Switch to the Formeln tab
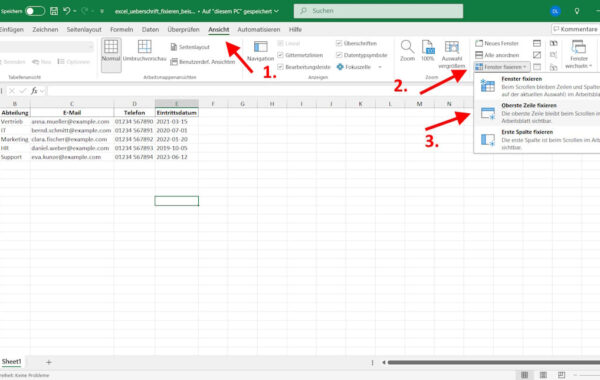The height and width of the screenshot is (380, 600). coord(121,29)
